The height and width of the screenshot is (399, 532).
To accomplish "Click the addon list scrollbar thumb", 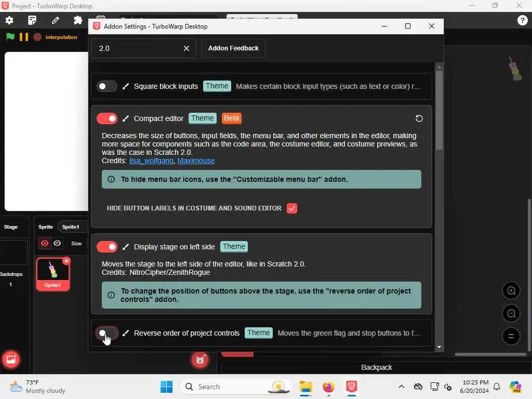I will 439,110.
